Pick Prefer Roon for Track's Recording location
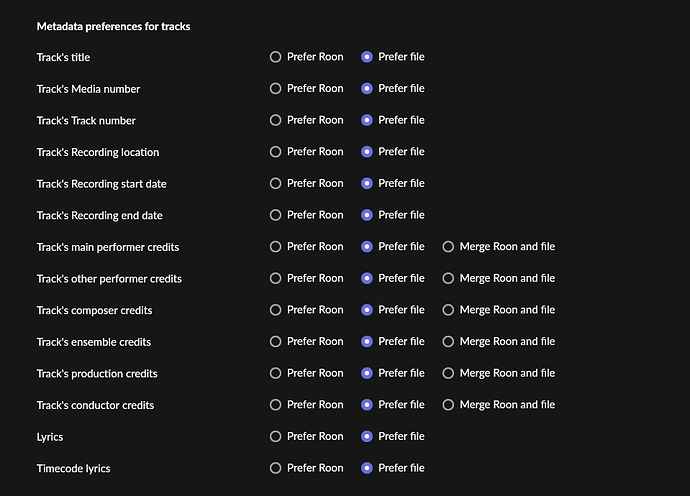Image resolution: width=690 pixels, height=496 pixels. click(x=276, y=152)
